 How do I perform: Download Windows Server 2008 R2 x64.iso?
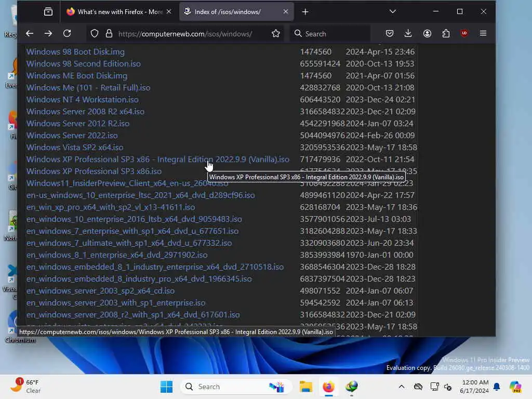[x=85, y=112]
